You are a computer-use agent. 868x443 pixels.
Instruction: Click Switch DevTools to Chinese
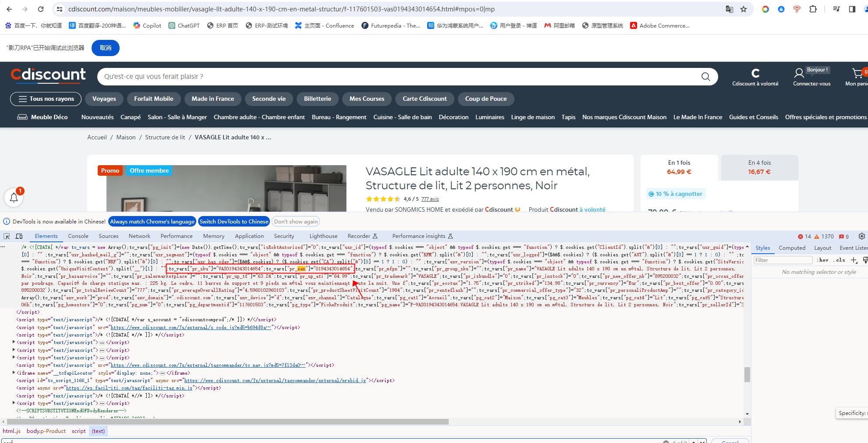point(234,222)
